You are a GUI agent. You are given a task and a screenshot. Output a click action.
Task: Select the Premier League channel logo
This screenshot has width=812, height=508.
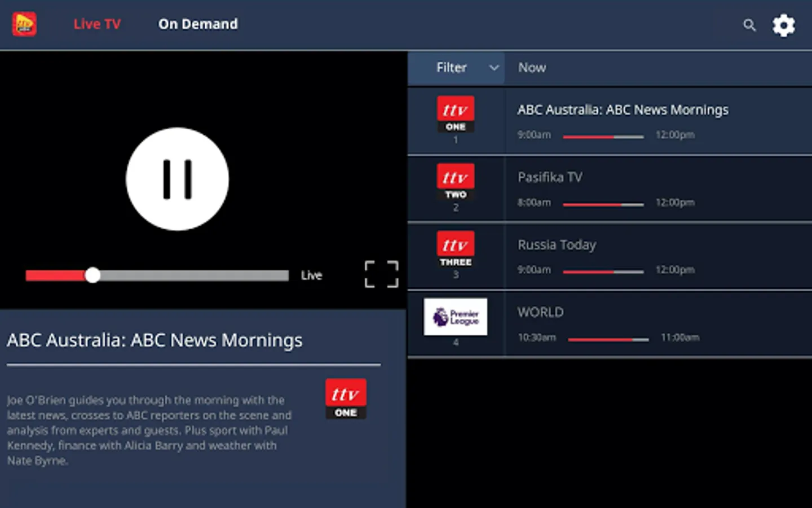coord(456,317)
